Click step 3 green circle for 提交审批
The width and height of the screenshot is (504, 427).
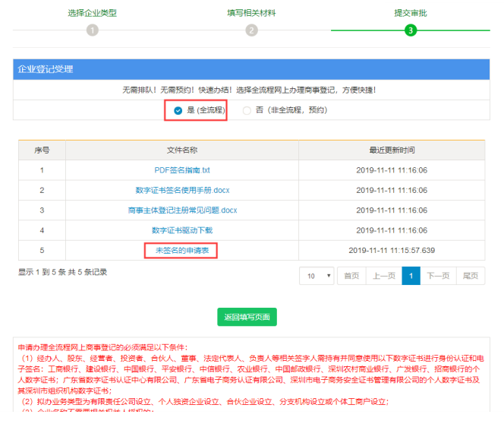[411, 30]
